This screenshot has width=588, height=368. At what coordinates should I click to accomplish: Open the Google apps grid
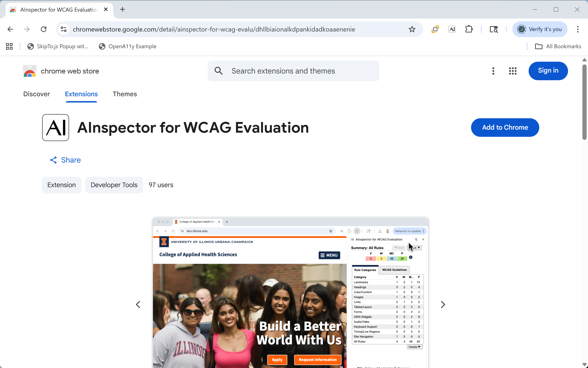pyautogui.click(x=513, y=71)
